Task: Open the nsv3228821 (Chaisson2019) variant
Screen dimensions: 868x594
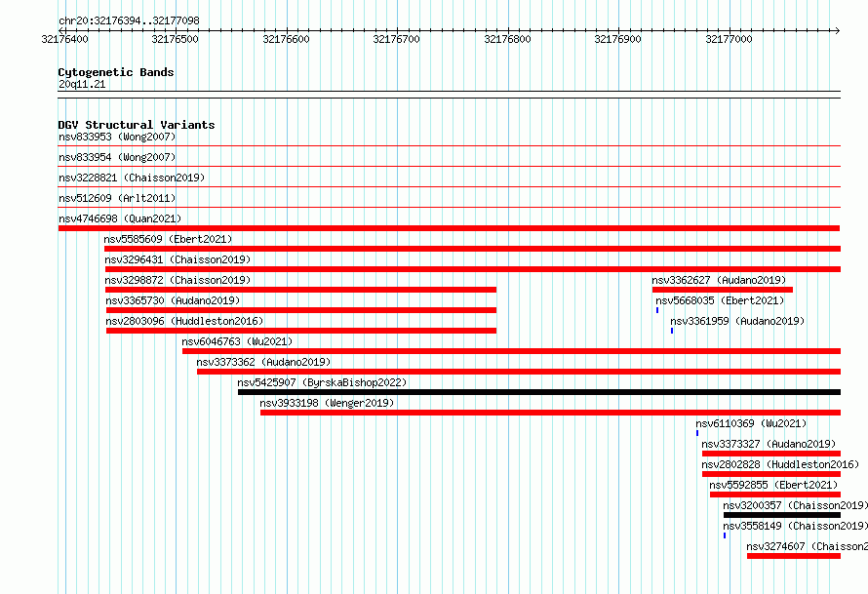Action: pyautogui.click(x=132, y=178)
